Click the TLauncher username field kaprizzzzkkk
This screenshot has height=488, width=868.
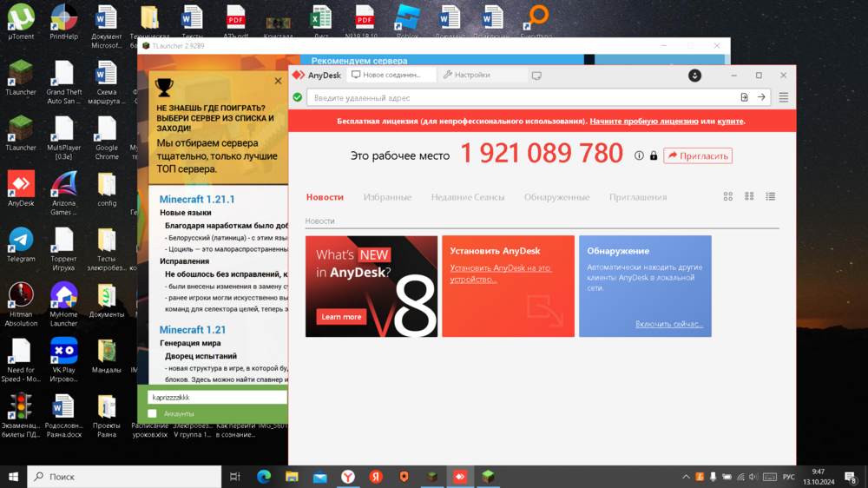pos(217,397)
